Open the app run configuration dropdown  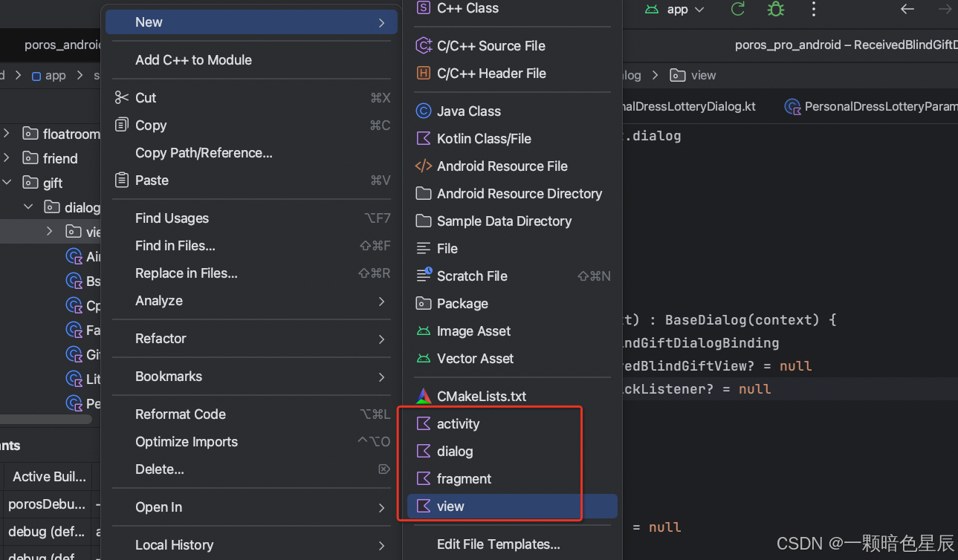tap(676, 10)
